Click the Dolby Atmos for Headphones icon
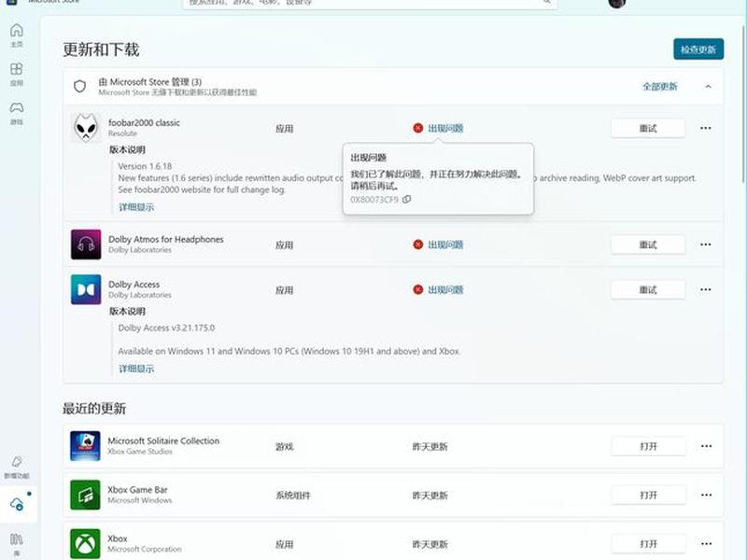Screen dimensions: 747x560 86,245
